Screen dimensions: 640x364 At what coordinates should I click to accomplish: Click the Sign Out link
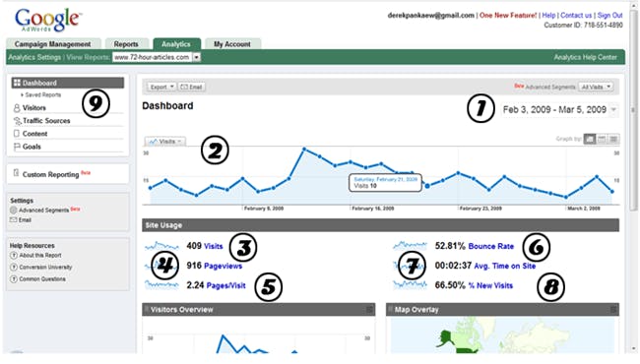point(609,16)
